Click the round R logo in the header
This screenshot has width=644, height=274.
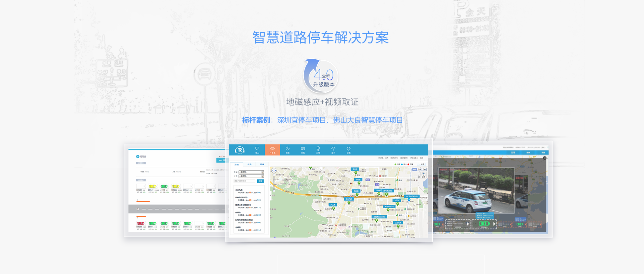click(240, 150)
